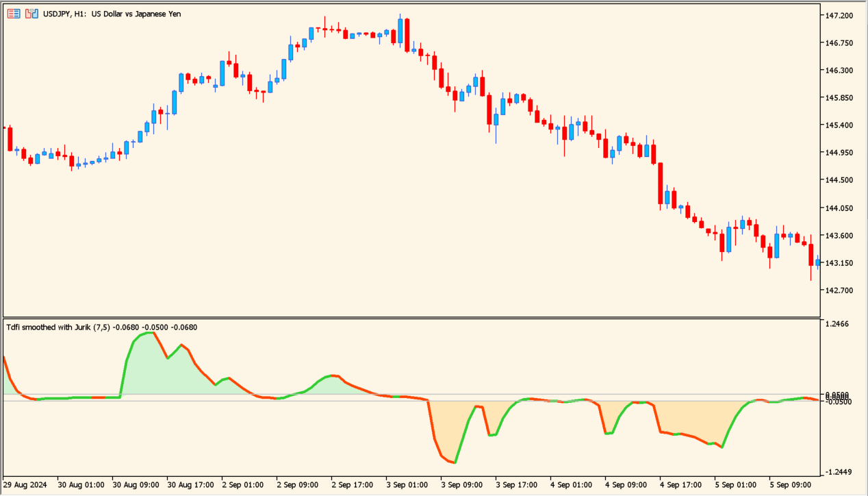Screen dimensions: 868x496
Task: Click the 29 Aug 2024 time label
Action: (24, 484)
